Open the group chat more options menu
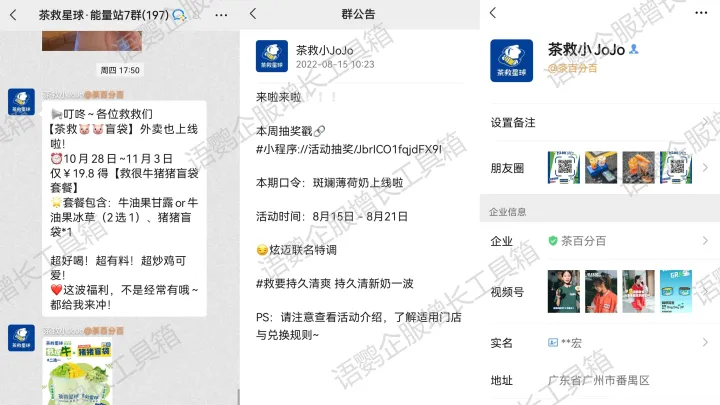Screen dimensions: 720x405 (221, 14)
